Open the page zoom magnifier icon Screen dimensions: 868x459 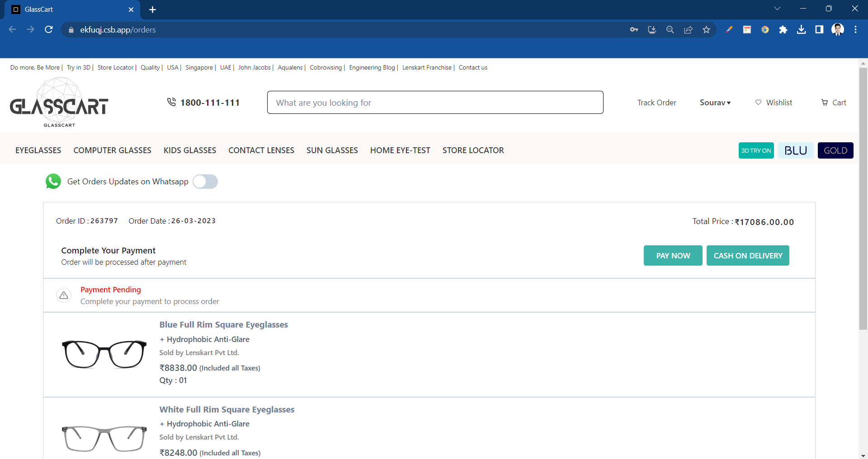pos(670,30)
